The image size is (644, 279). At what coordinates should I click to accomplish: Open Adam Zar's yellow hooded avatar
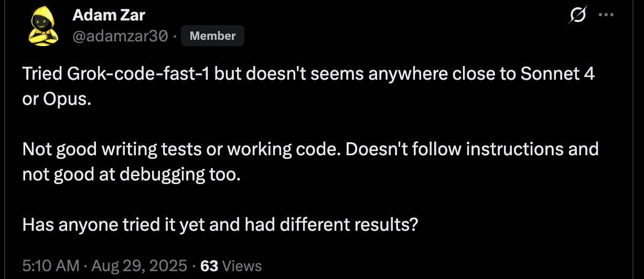(42, 27)
